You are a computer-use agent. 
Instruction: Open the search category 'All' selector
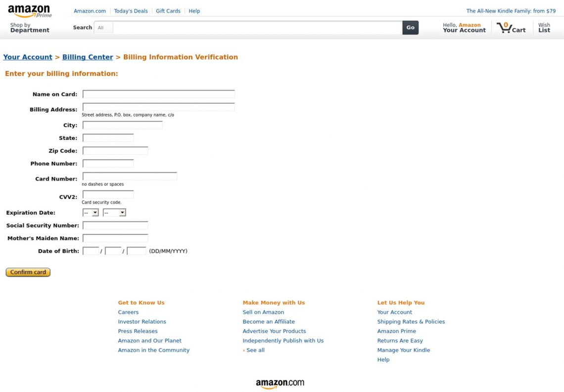point(103,28)
